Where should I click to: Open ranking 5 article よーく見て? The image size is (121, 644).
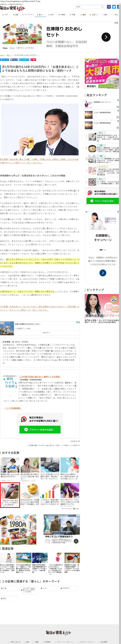point(108,183)
